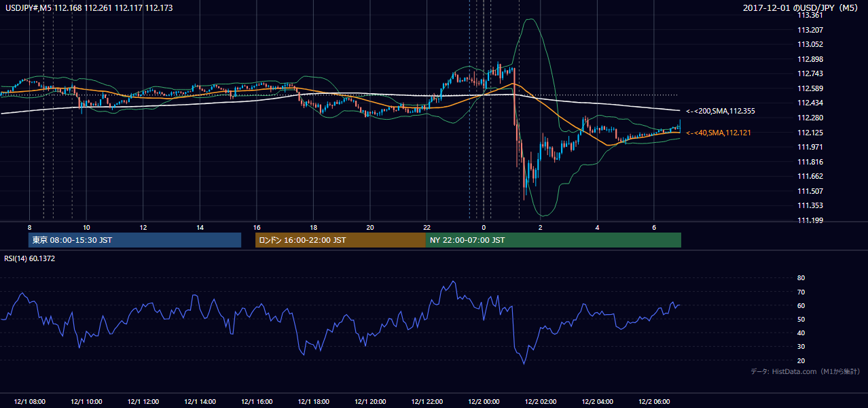Click the 12/1 12:00 time label
Image resolution: width=868 pixels, height=408 pixels.
143,402
